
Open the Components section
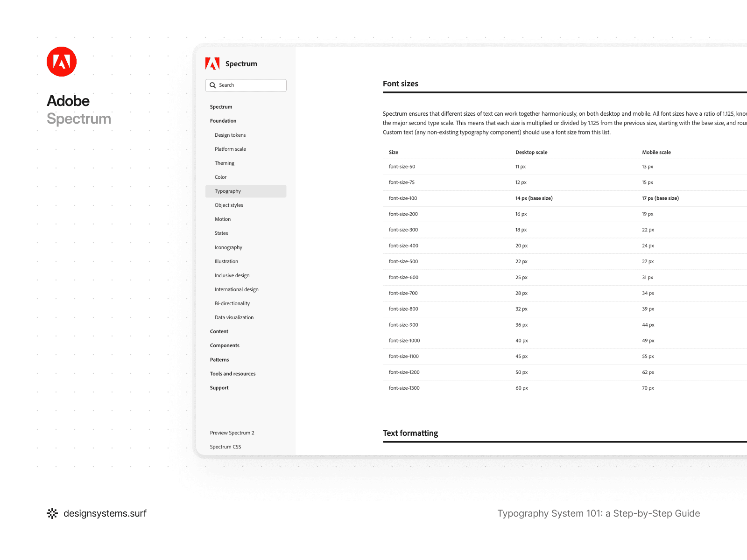click(x=225, y=345)
